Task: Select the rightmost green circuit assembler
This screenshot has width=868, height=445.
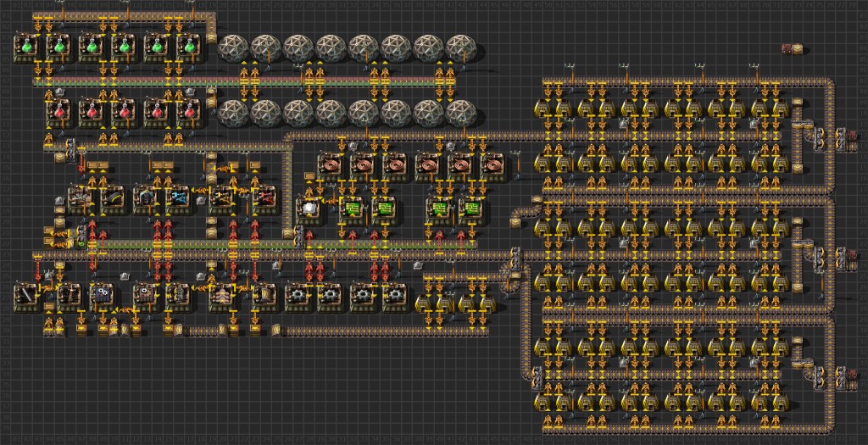Action: (x=471, y=210)
